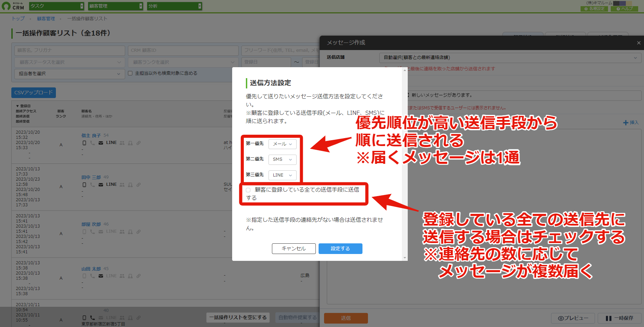Open 顧客ランクを選択 dropdown
Image resolution: width=644 pixels, height=327 pixels.
[183, 62]
